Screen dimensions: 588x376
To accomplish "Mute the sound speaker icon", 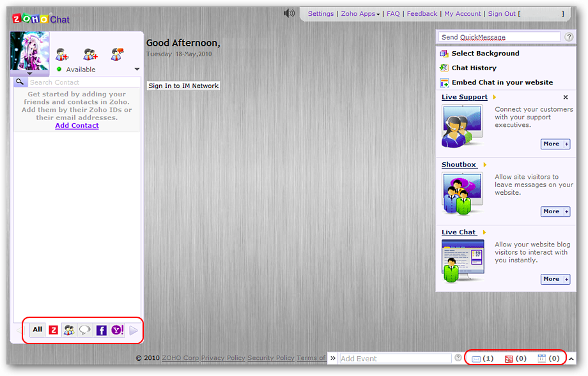I will [x=289, y=13].
